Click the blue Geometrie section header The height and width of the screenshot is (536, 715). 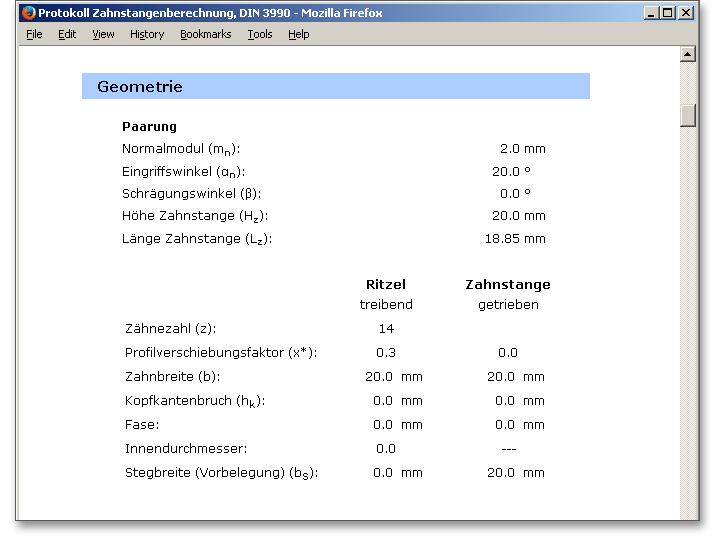(x=335, y=87)
